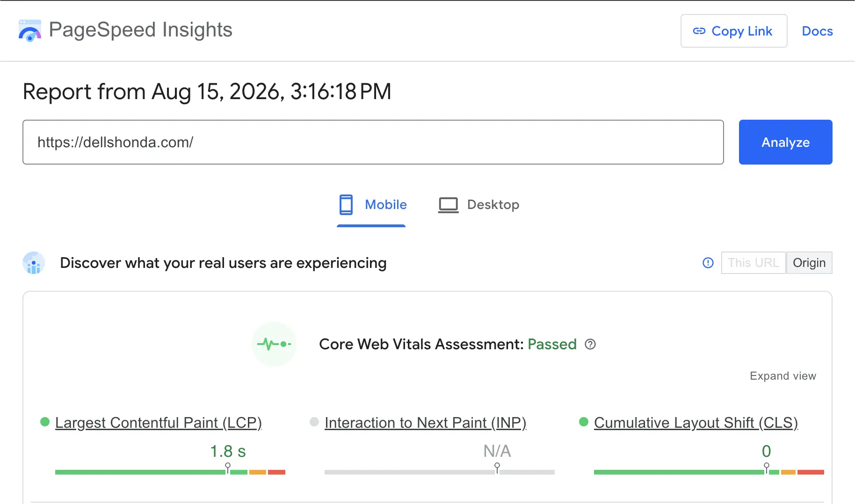Click the PageSpeed Insights logo icon
Image resolution: width=855 pixels, height=504 pixels.
(x=30, y=30)
